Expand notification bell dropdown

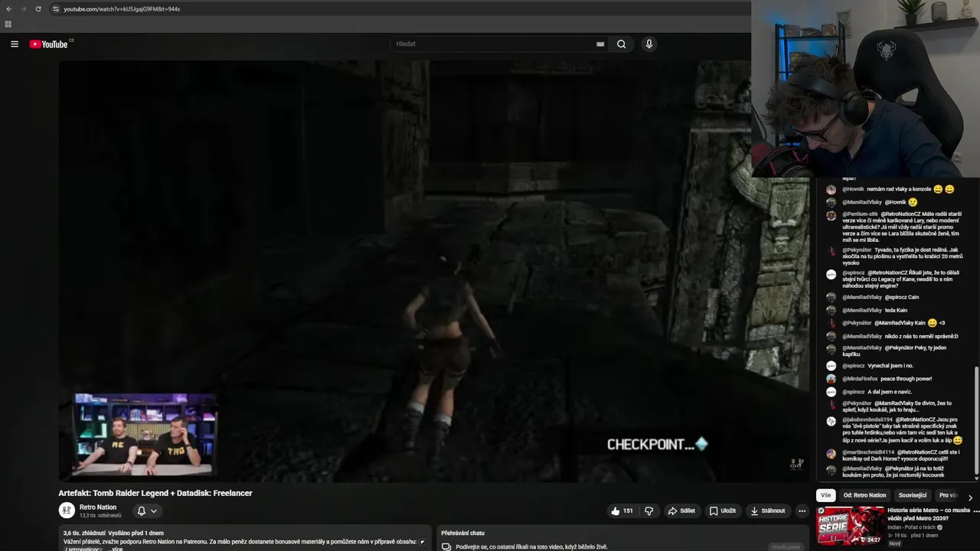point(147,510)
